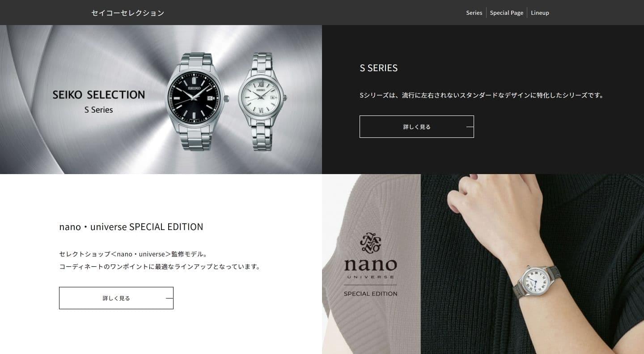
Task: Click the nano UNIVERSE wordmark logo
Action: pyautogui.click(x=370, y=268)
